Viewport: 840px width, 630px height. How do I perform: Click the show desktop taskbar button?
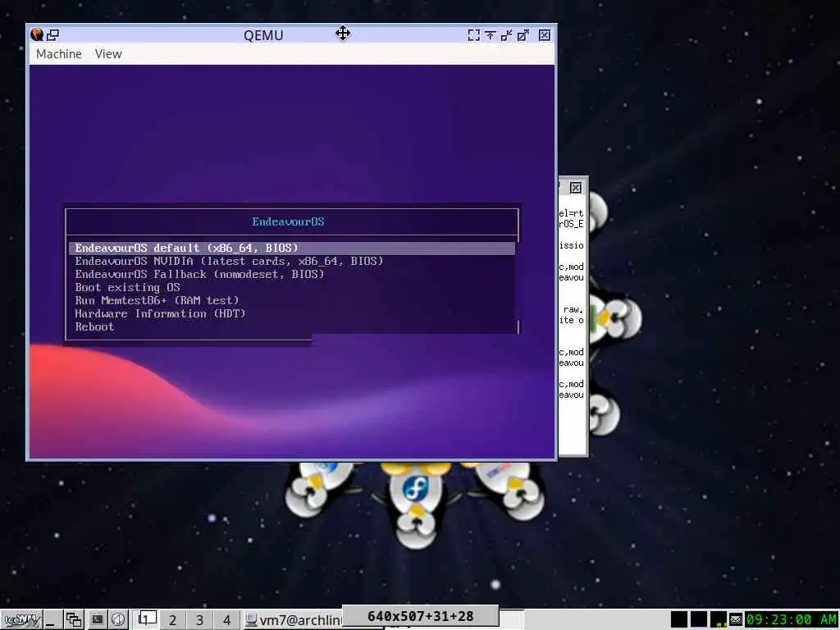coord(52,620)
